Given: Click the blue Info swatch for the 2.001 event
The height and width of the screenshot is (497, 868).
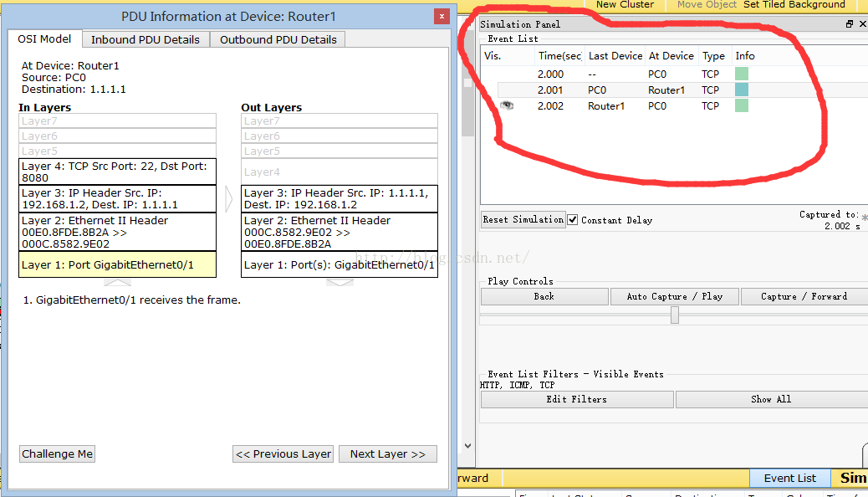Looking at the screenshot, I should [x=741, y=90].
